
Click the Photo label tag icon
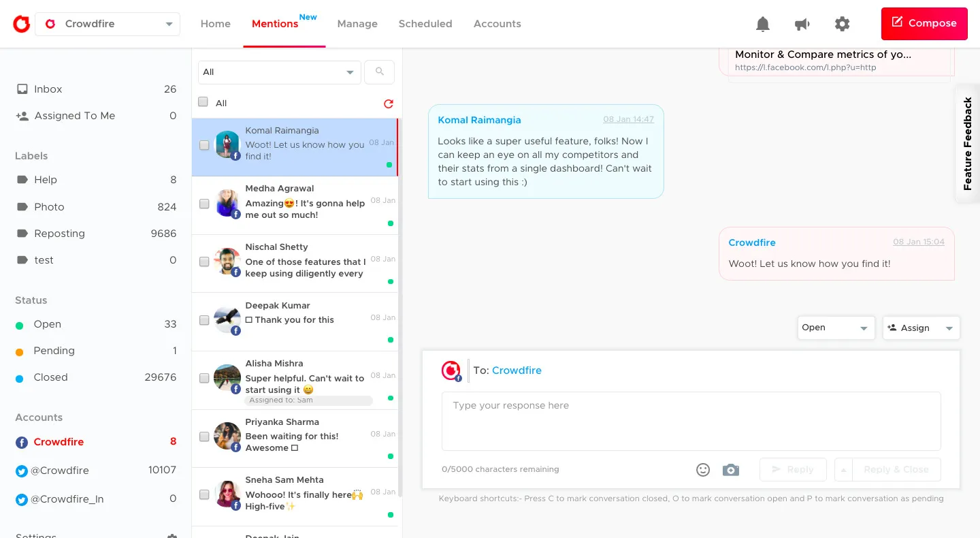coord(22,207)
